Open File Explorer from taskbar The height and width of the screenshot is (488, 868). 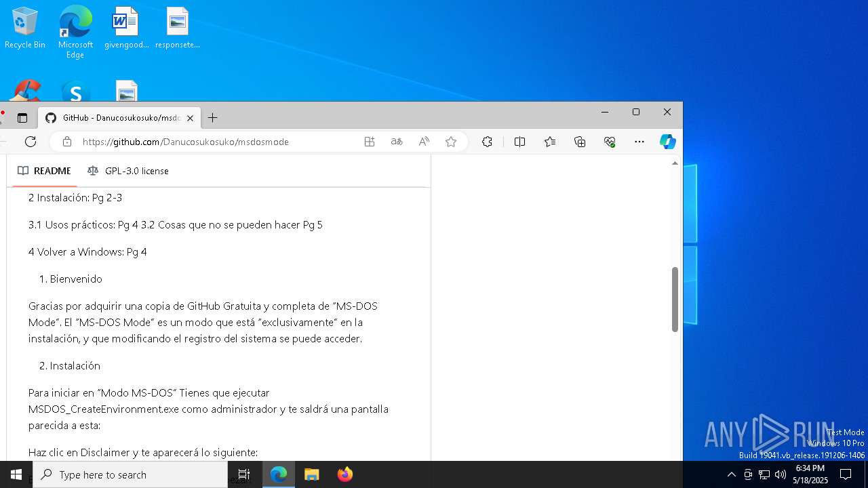(312, 474)
